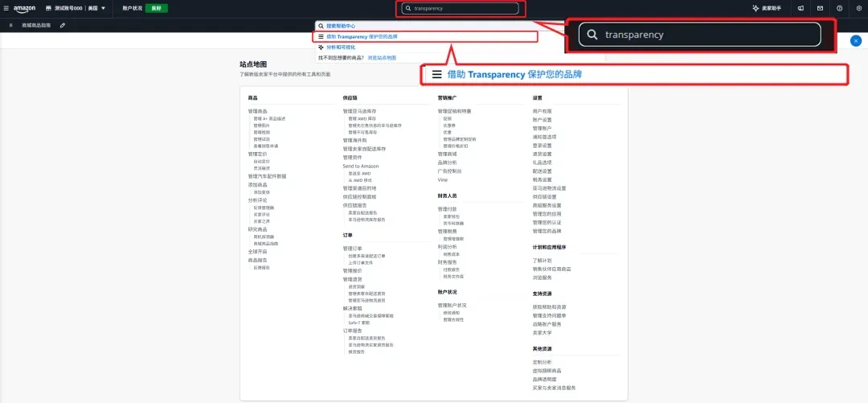Viewport: 868px width, 403px height.
Task: Open the 管理定价 link
Action: tap(257, 154)
